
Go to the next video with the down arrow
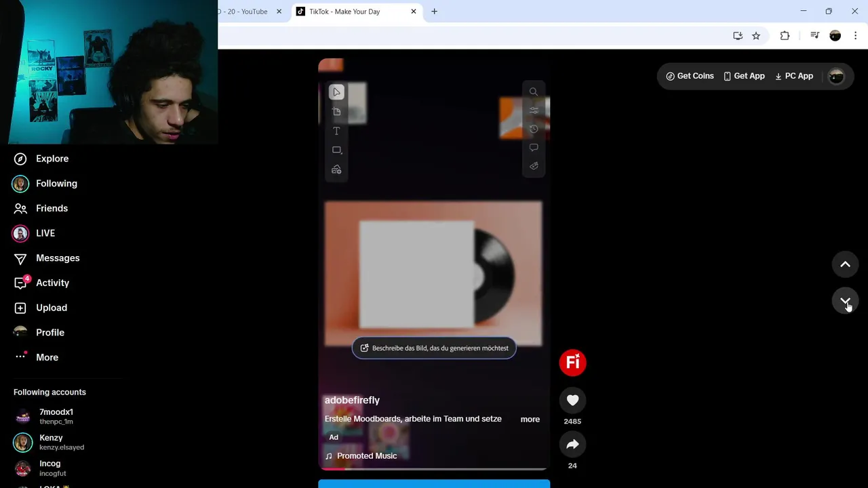pos(845,300)
